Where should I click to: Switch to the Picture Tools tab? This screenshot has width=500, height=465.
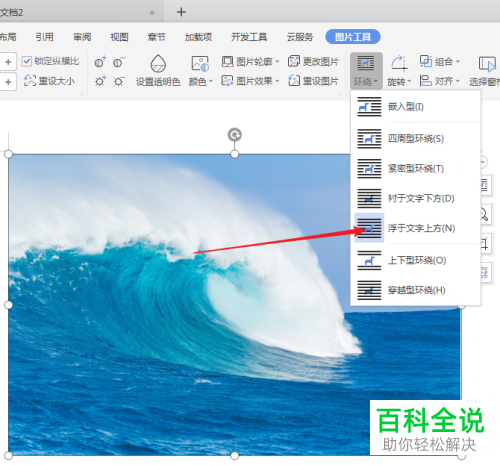(353, 37)
